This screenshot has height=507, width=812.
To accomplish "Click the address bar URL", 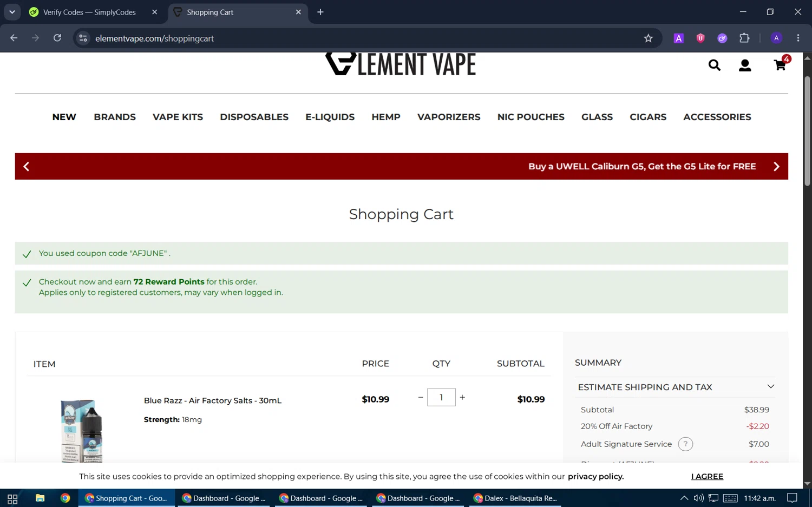I will coord(154,38).
